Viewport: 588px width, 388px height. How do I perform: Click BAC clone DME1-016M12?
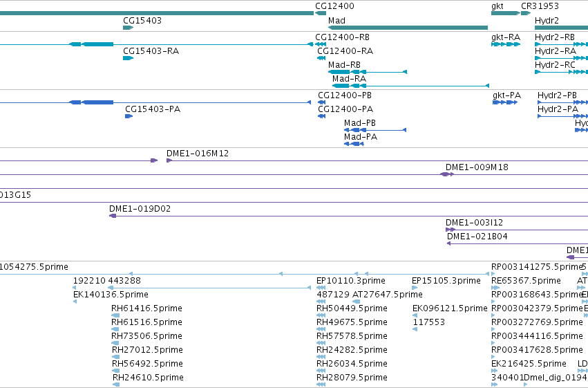tap(377, 160)
